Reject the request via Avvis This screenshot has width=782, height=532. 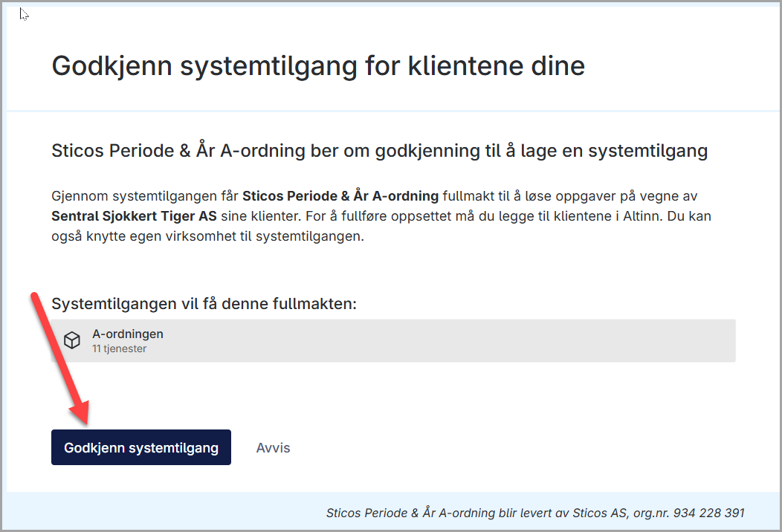tap(273, 448)
